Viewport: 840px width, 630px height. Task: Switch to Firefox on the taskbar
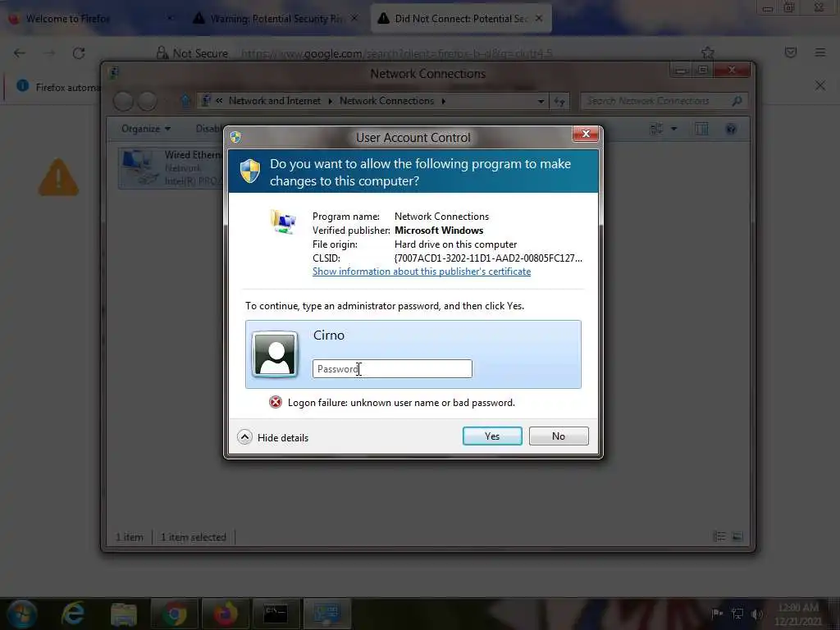(226, 614)
